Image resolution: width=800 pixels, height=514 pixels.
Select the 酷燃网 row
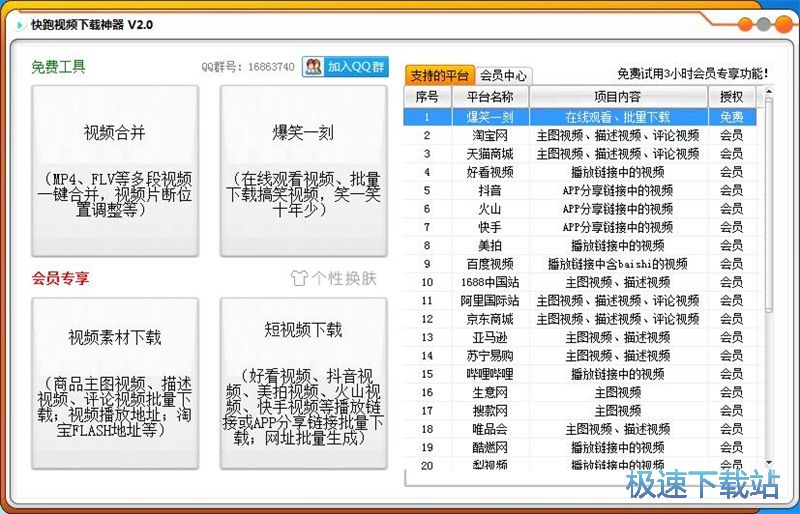(580, 448)
